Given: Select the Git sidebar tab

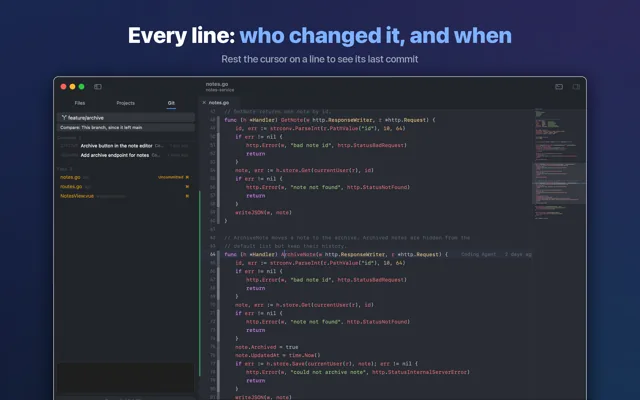Looking at the screenshot, I should coord(171,103).
